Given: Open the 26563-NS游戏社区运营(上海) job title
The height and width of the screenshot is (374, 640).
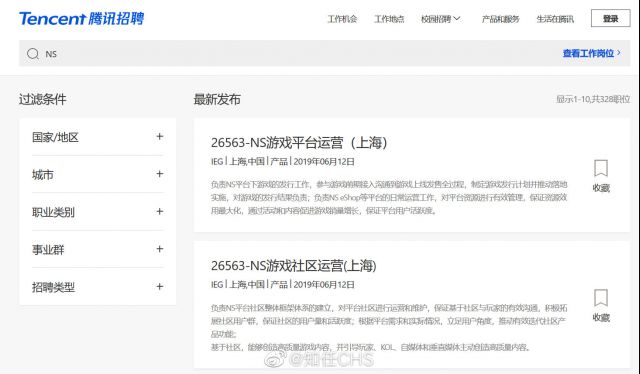Looking at the screenshot, I should 293,265.
